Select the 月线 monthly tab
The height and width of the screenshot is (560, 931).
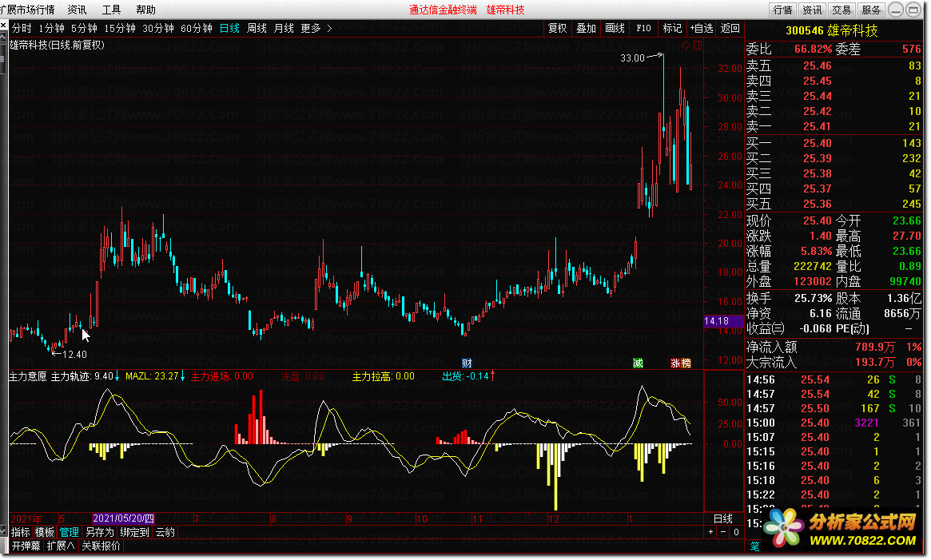coord(284,28)
